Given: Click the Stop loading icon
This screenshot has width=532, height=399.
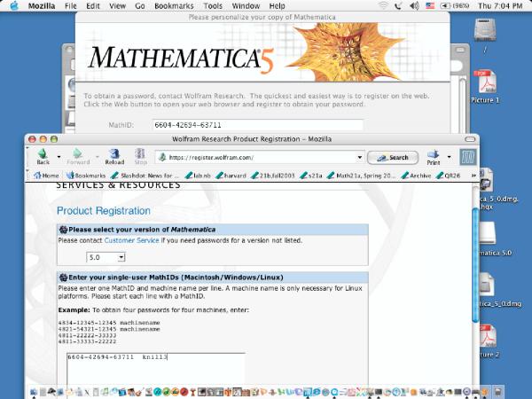Looking at the screenshot, I should click(140, 154).
